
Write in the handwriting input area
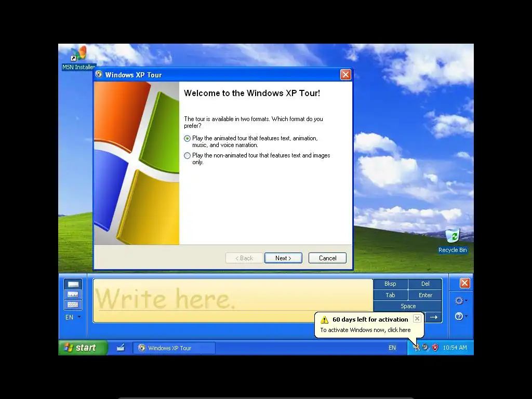point(233,301)
